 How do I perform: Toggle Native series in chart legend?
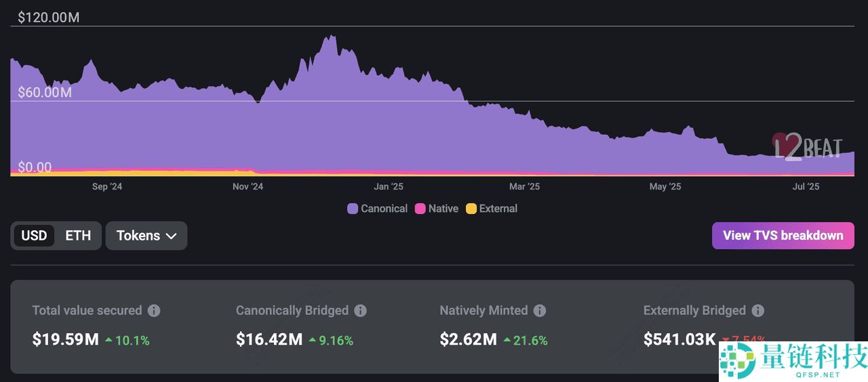(436, 209)
